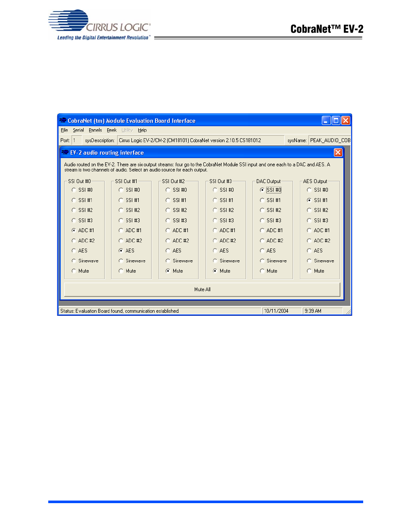The height and width of the screenshot is (532, 411).
Task: Select SSI #3 for SSI Out #1
Action: pos(121,221)
